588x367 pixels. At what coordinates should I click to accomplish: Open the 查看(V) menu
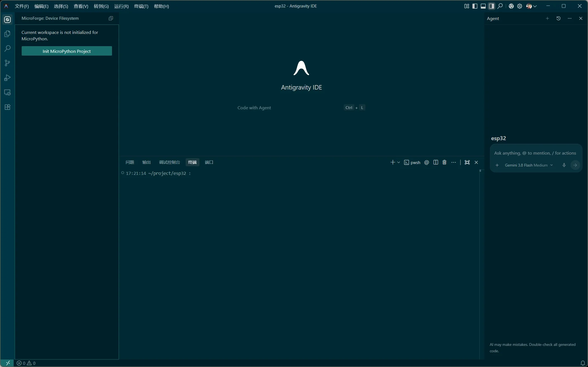pyautogui.click(x=81, y=6)
